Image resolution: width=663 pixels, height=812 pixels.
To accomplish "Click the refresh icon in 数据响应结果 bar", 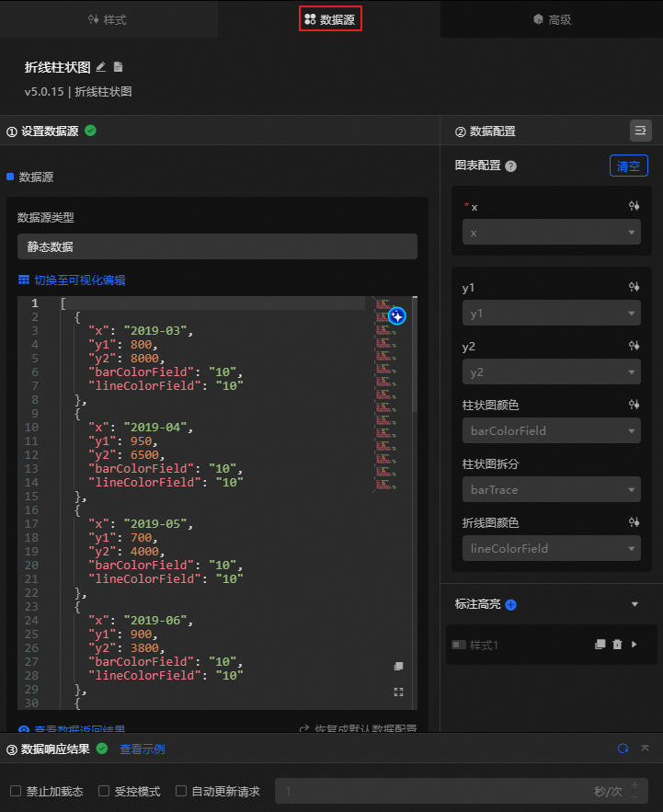I will pos(623,749).
